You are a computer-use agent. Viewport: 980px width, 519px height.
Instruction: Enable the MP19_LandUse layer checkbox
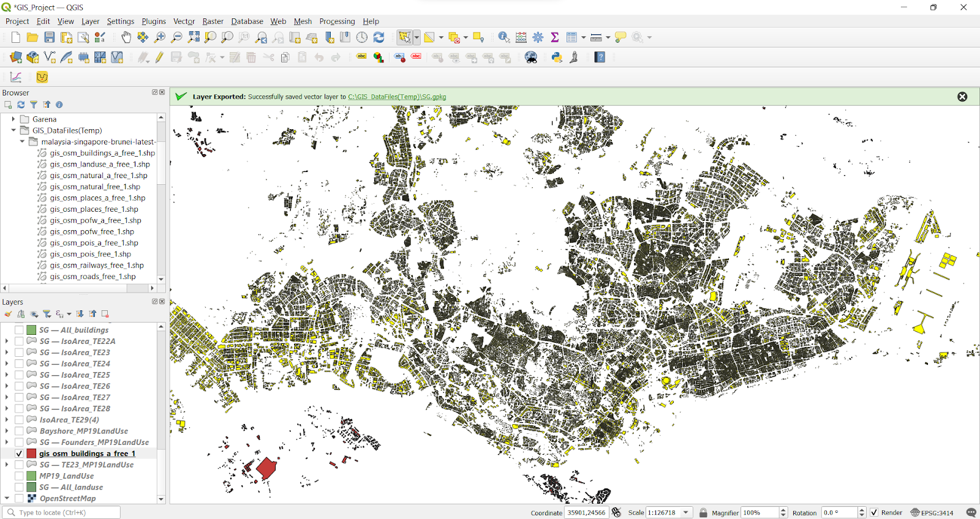(19, 476)
